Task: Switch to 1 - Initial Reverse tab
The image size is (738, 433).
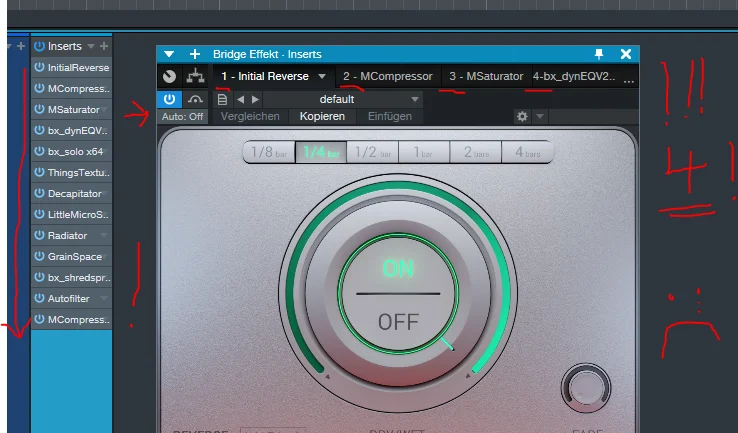Action: click(x=265, y=76)
